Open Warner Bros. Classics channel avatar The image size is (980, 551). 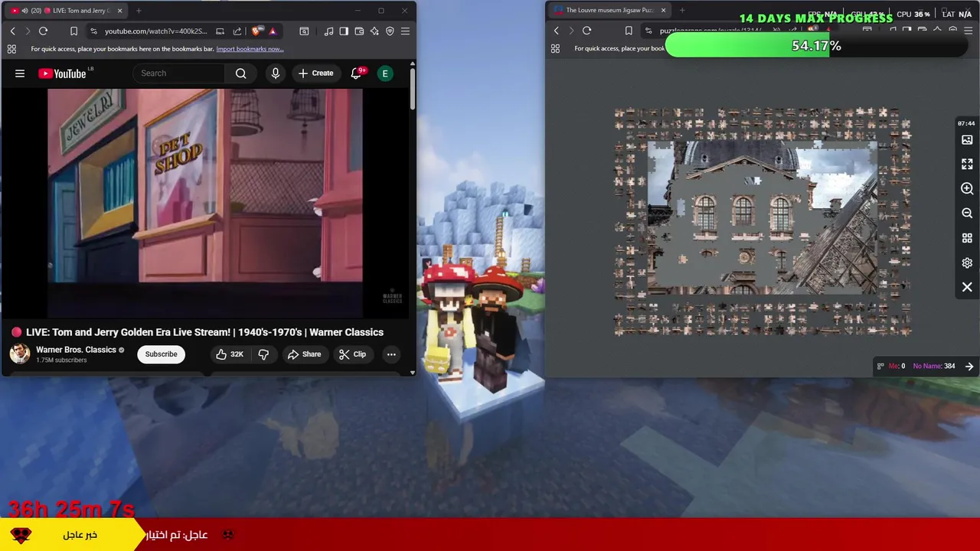pos(20,354)
